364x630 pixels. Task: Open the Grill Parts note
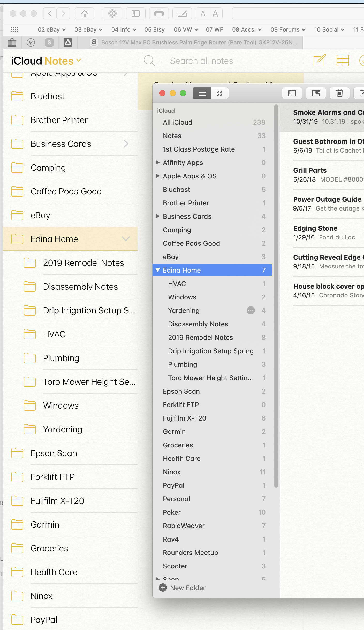[322, 175]
